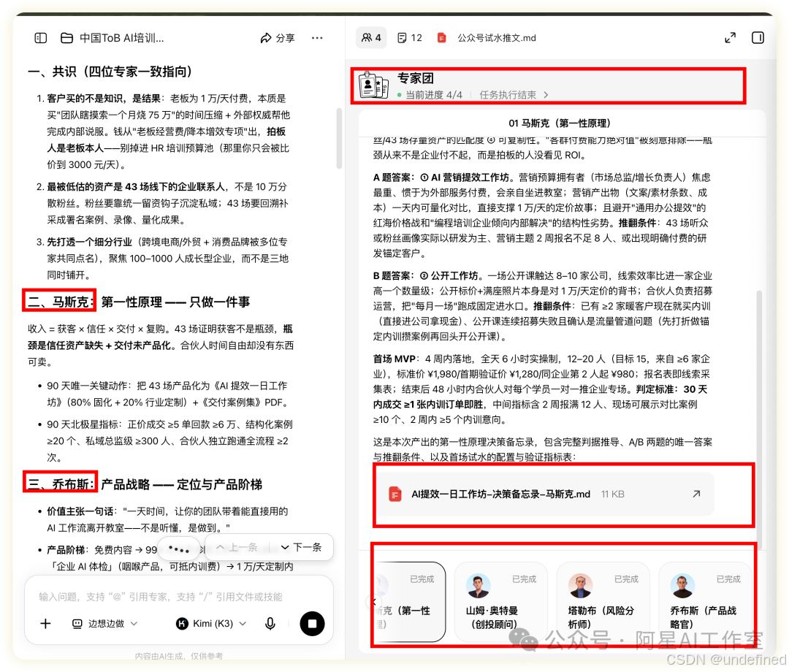Click the right panel scrollbar
Image resolution: width=789 pixels, height=672 pixels.
tap(759, 420)
